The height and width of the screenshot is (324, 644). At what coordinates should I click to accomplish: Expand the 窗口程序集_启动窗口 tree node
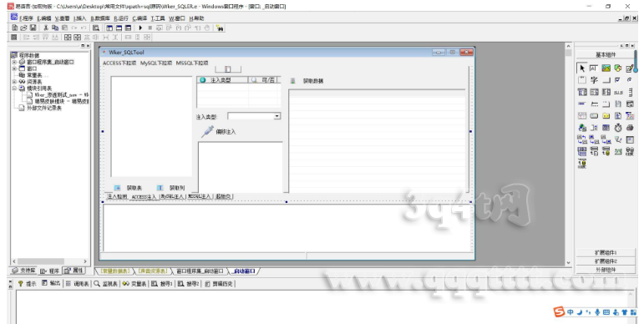(14, 62)
